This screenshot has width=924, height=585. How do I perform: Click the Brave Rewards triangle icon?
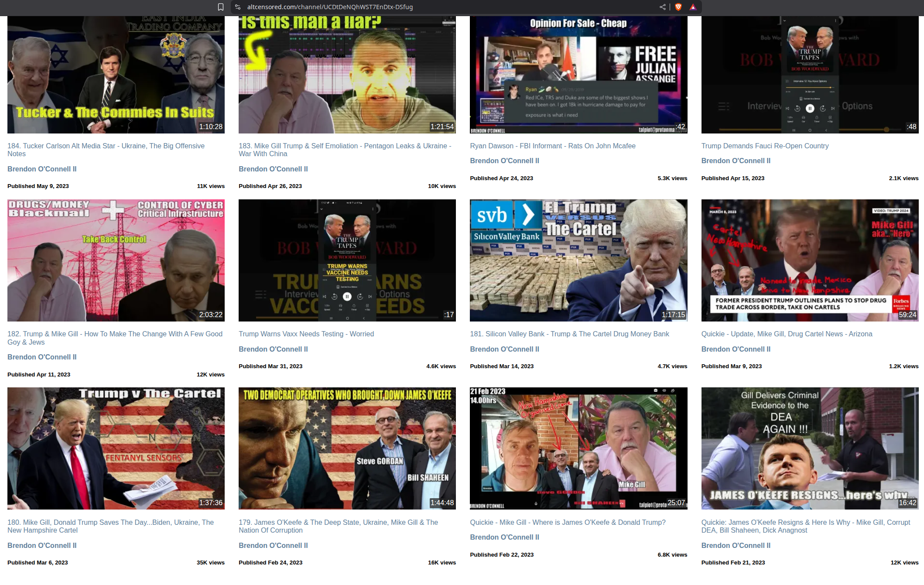[x=693, y=7]
